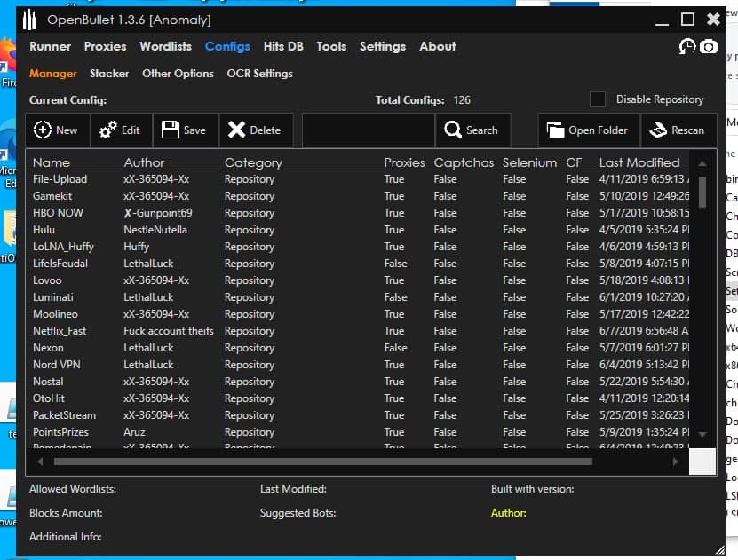The image size is (738, 560).
Task: Switch to the Other Options sub-tab
Action: (178, 74)
